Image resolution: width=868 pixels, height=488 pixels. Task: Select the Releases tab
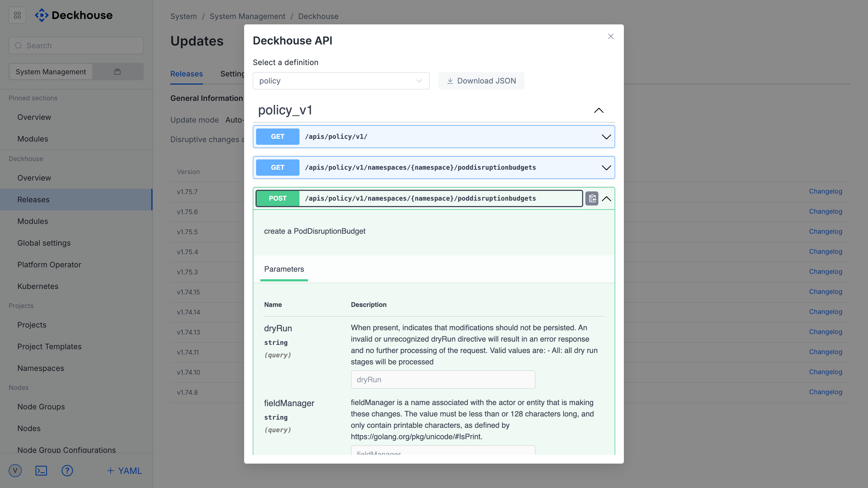point(186,74)
